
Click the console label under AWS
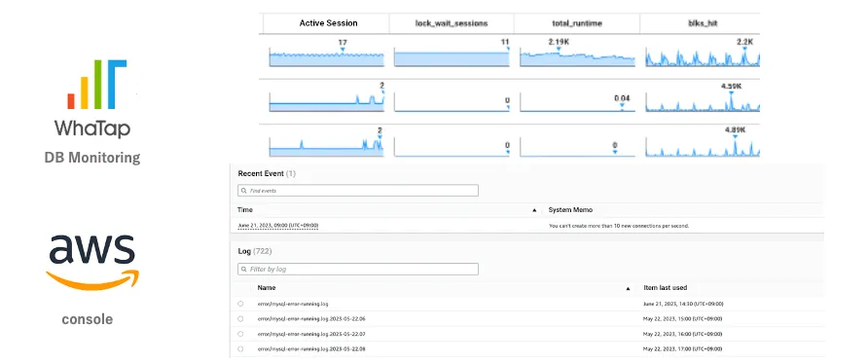[x=88, y=319]
